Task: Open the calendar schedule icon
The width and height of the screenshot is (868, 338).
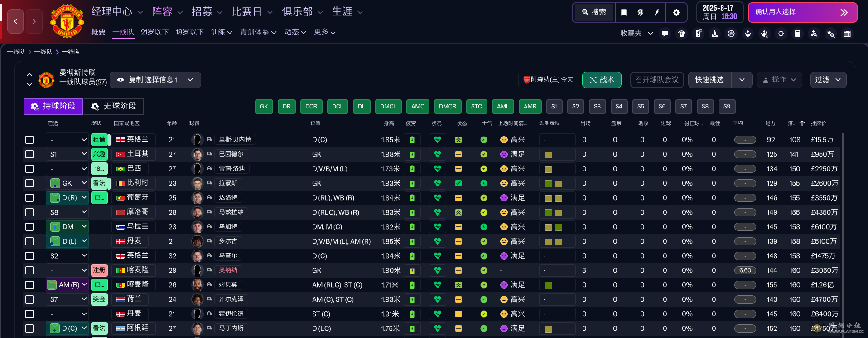Action: pyautogui.click(x=847, y=34)
